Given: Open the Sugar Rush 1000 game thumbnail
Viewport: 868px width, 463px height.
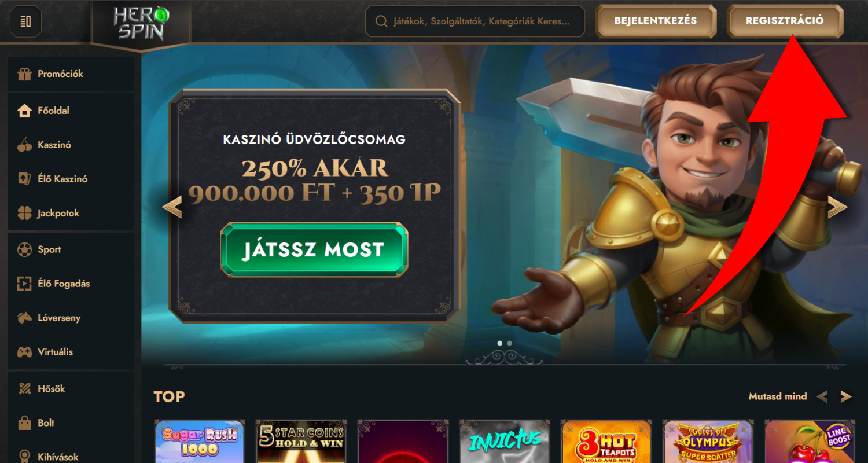Looking at the screenshot, I should click(200, 442).
